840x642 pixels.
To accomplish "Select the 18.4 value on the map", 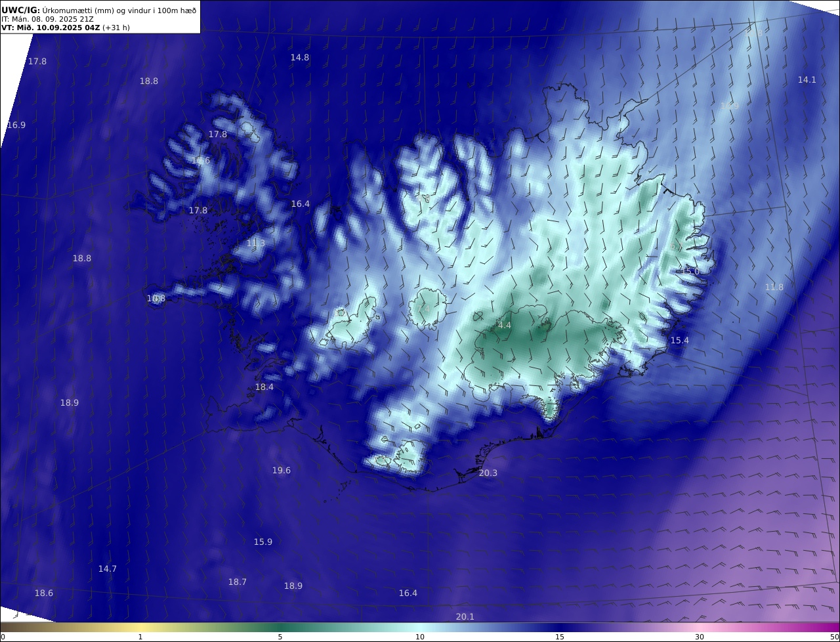I will (x=264, y=388).
